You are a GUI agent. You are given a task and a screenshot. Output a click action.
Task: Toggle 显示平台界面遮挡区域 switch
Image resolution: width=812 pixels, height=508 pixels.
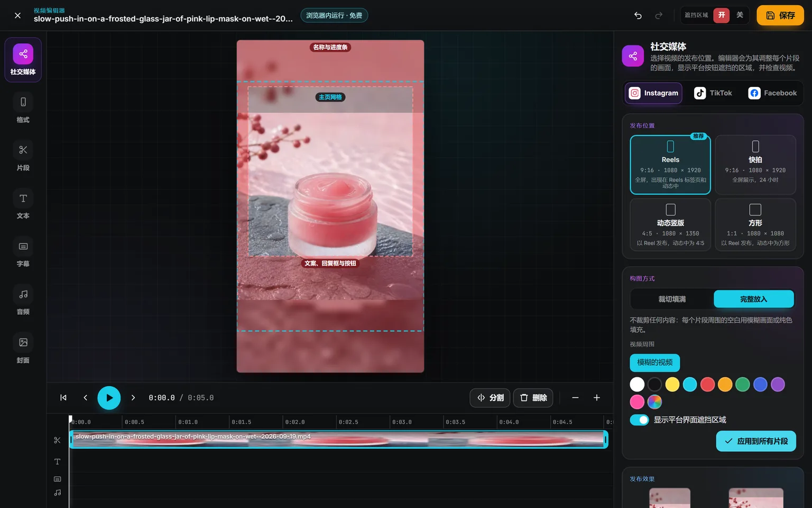639,420
